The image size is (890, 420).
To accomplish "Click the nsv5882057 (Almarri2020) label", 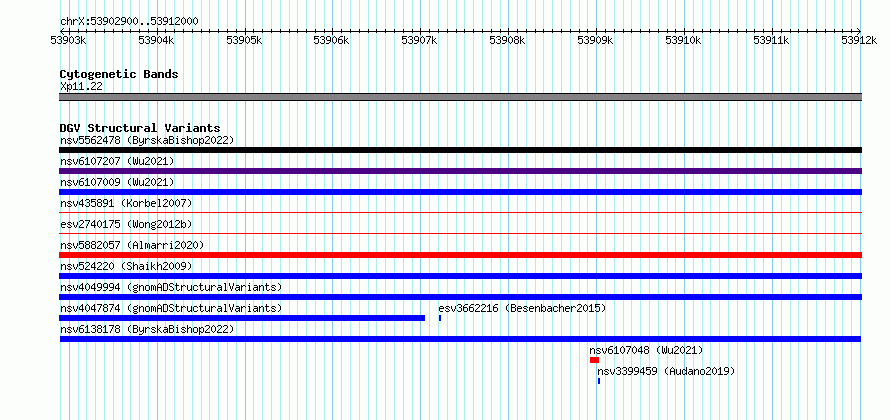I will click(x=132, y=245).
